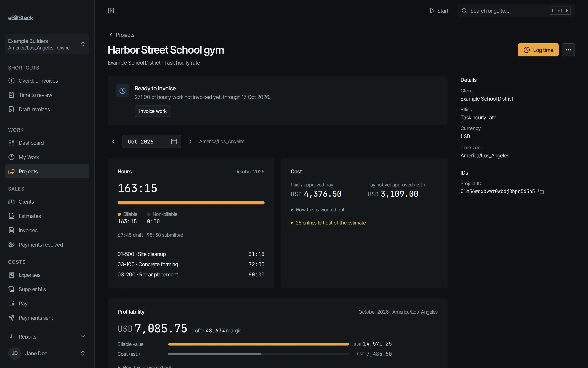Open Clients section
588x368 pixels.
pos(47,202)
